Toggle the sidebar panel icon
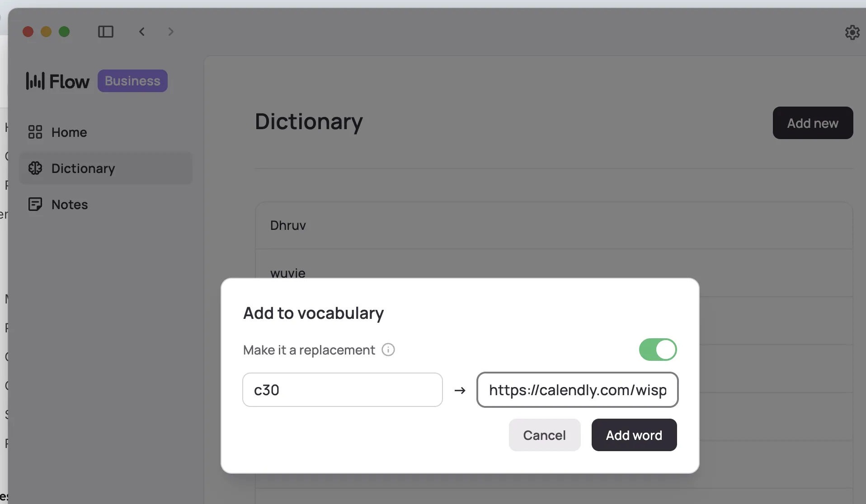The width and height of the screenshot is (866, 504). point(106,32)
